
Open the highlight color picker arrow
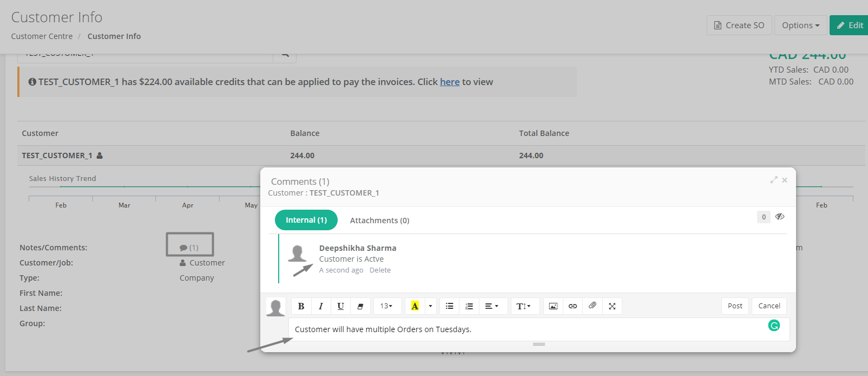pos(430,306)
